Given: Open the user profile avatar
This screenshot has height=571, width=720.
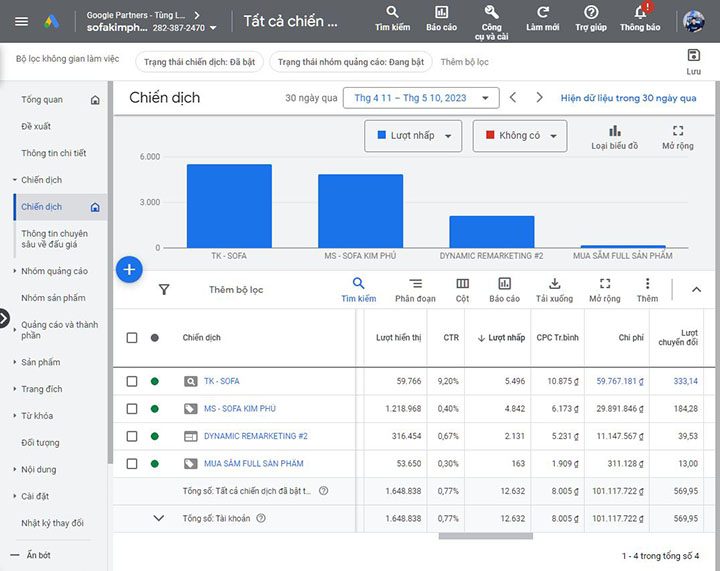Looking at the screenshot, I should tap(693, 21).
